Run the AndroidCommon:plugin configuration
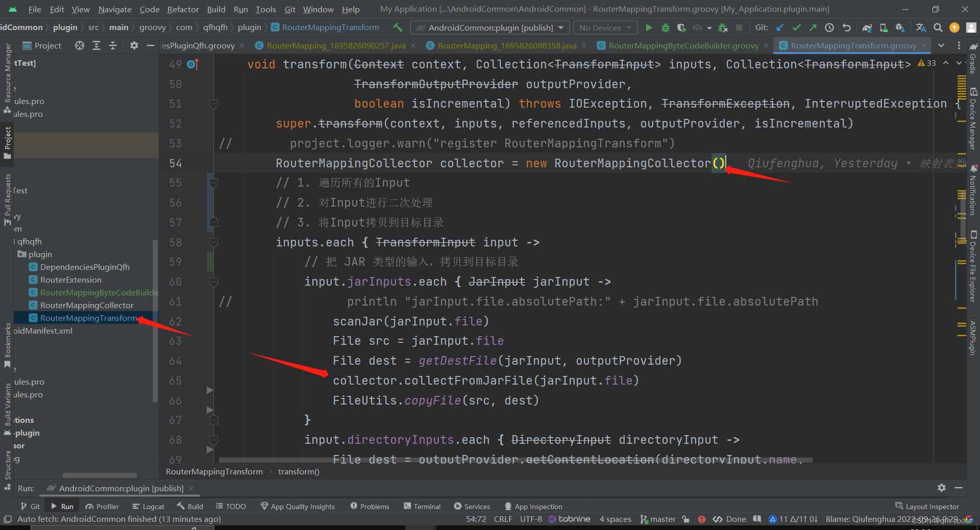The width and height of the screenshot is (980, 530). (649, 28)
